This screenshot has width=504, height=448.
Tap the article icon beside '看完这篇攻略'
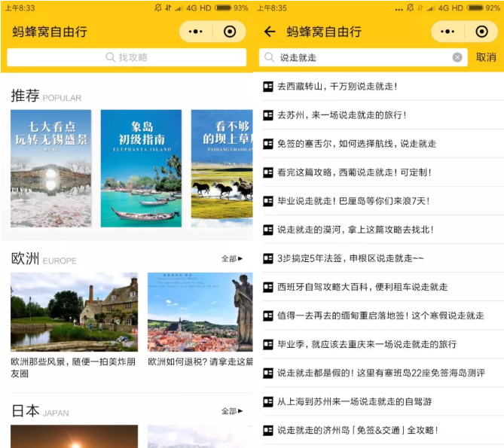click(x=268, y=172)
